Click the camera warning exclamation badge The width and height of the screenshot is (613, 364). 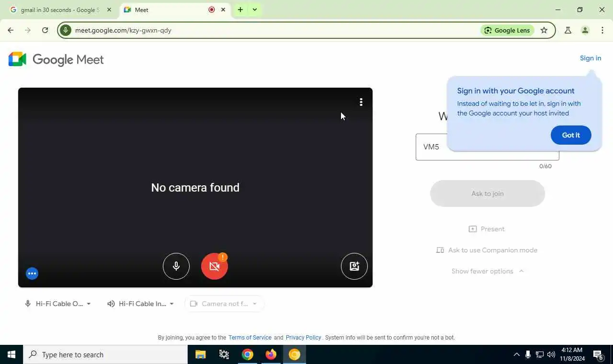click(223, 257)
